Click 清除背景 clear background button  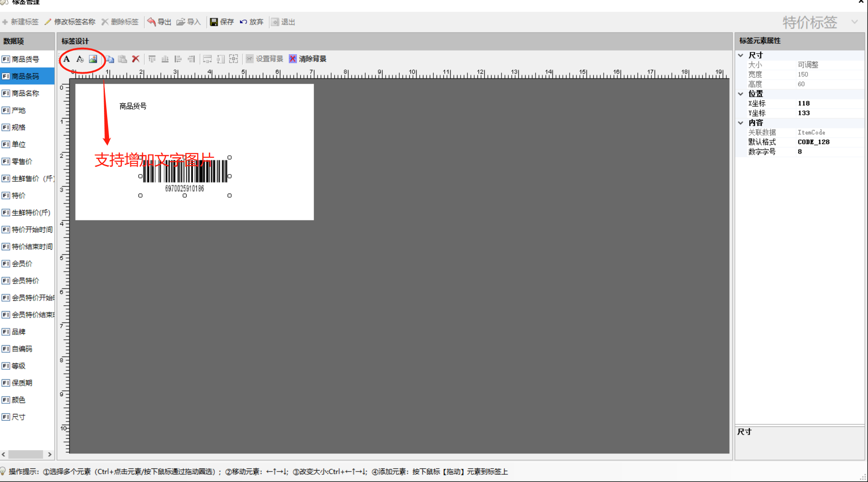coord(308,59)
